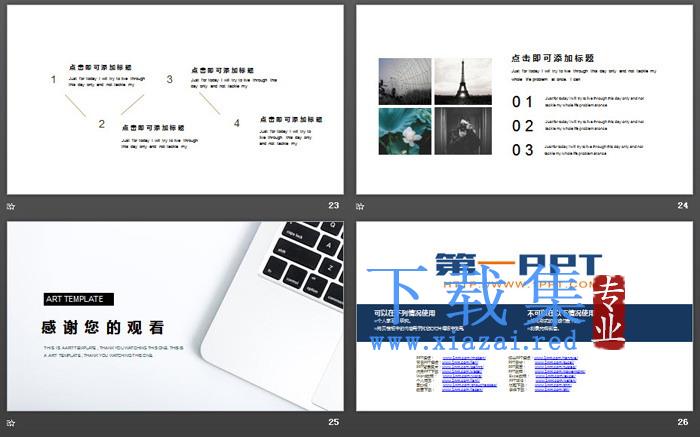The height and width of the screenshot is (437, 700).
Task: Click the step number "1" in slide 23
Action: 53,79
